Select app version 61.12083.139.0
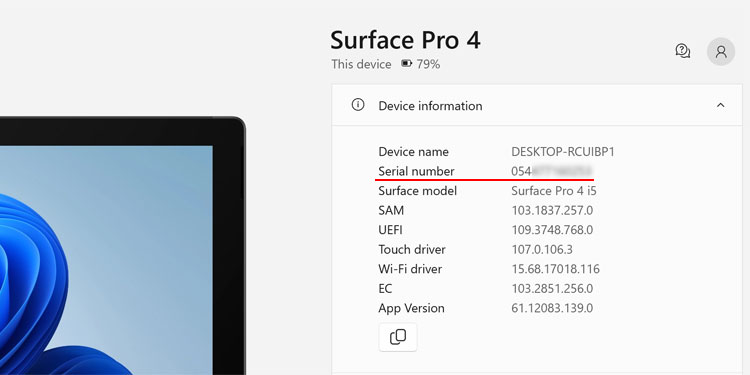The height and width of the screenshot is (375, 750). 552,308
